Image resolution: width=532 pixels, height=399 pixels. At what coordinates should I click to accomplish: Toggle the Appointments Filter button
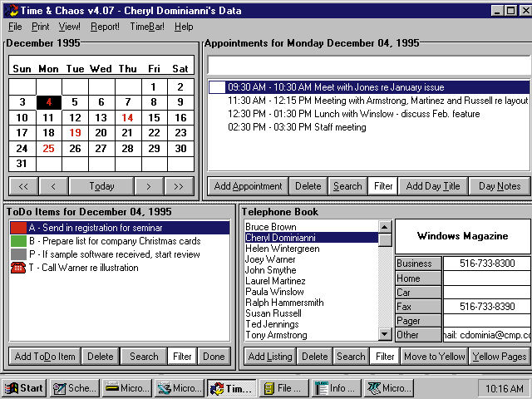tap(382, 186)
